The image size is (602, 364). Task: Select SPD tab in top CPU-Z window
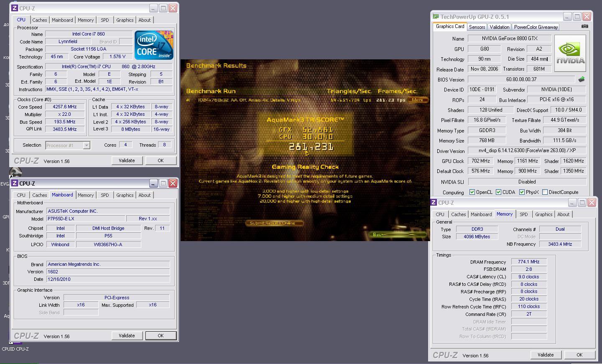[x=105, y=20]
